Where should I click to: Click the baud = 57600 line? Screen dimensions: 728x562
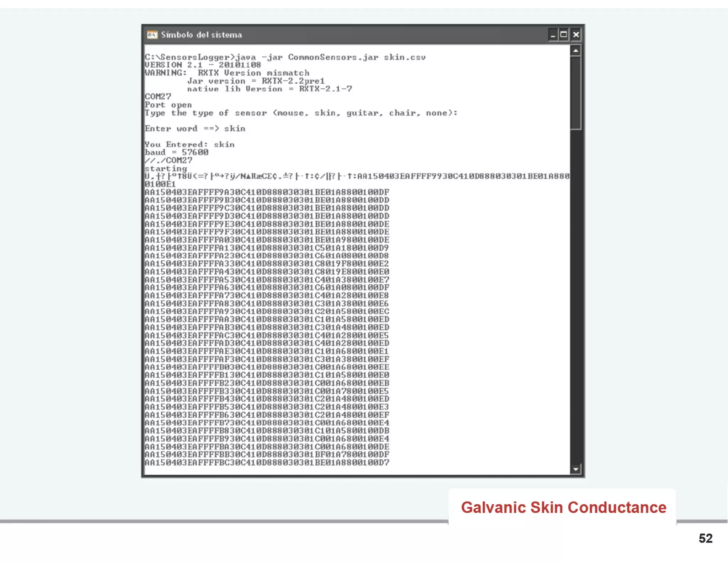click(176, 152)
